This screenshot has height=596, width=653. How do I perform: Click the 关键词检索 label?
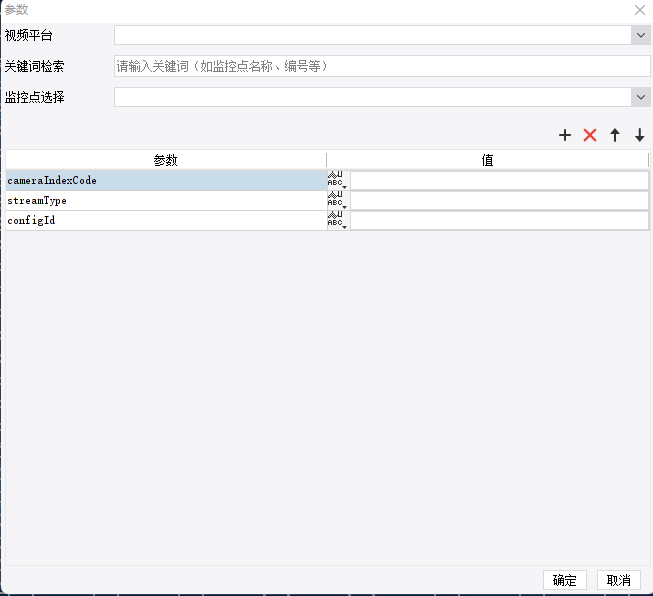click(x=34, y=66)
